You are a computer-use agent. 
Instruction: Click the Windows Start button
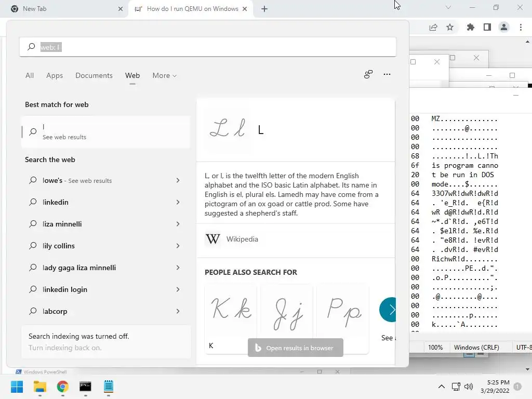click(17, 387)
